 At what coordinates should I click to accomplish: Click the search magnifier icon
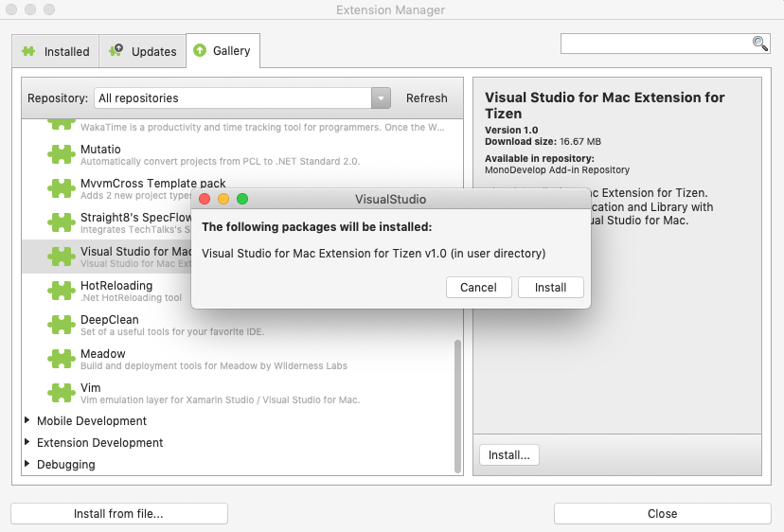click(760, 44)
